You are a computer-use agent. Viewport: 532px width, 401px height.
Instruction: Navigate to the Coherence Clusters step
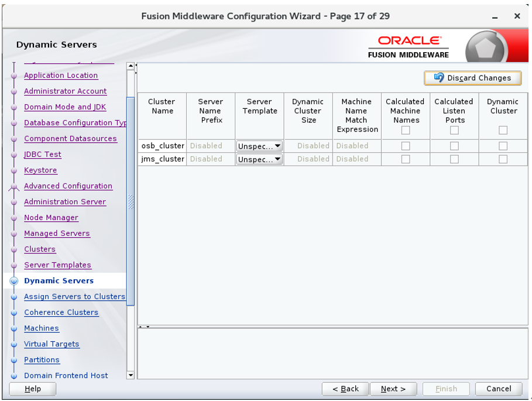(61, 313)
